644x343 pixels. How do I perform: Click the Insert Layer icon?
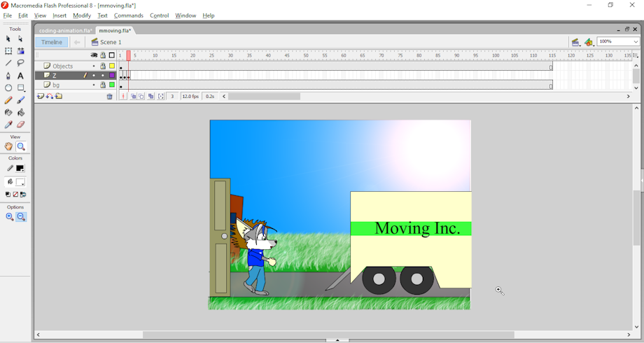(41, 97)
